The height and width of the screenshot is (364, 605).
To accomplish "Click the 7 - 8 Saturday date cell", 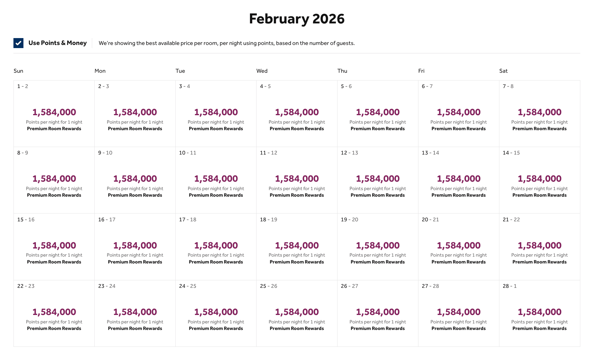I will coord(539,114).
